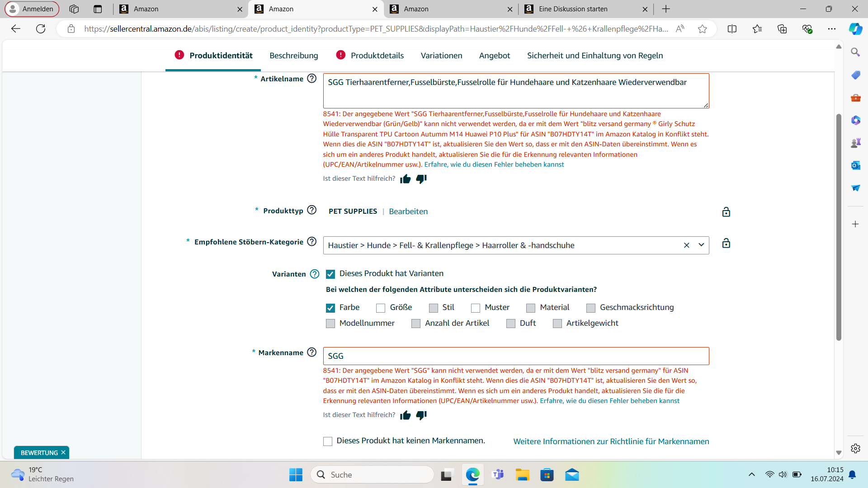Viewport: 868px width, 488px height.
Task: Open help icon for Empfohlene Stöbern-Kategorie
Action: tap(311, 242)
